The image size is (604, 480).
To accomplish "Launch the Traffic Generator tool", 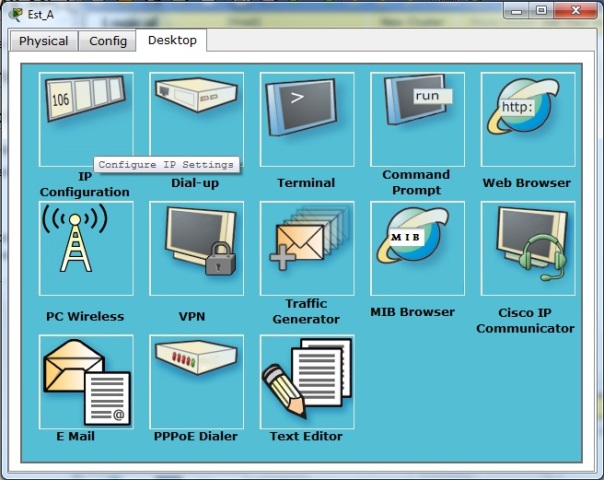I will point(306,247).
